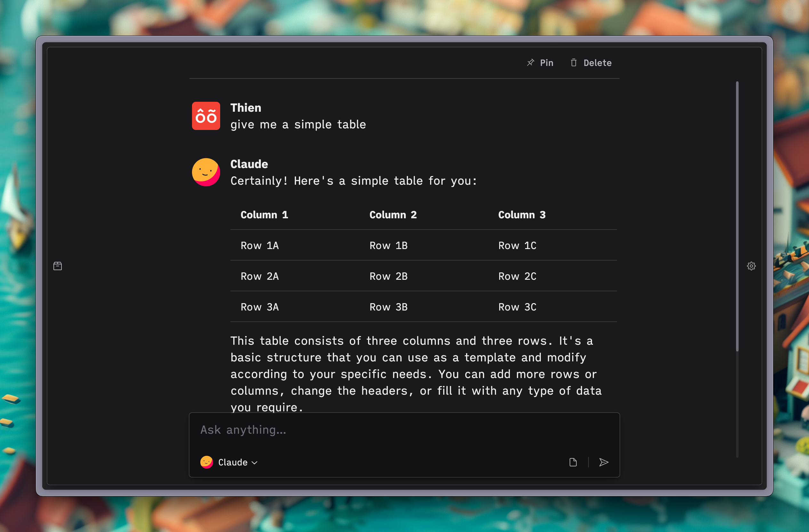Click the chat vertical scrollbar
Image resolution: width=809 pixels, height=532 pixels.
coord(737,216)
